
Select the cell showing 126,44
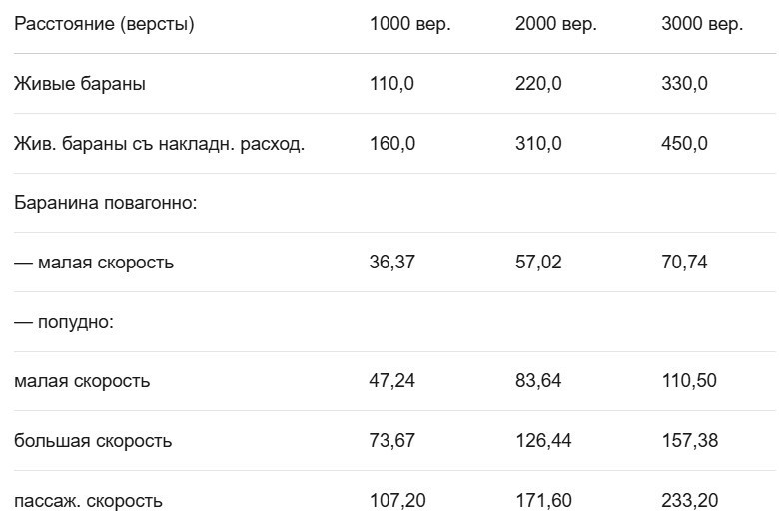[543, 441]
